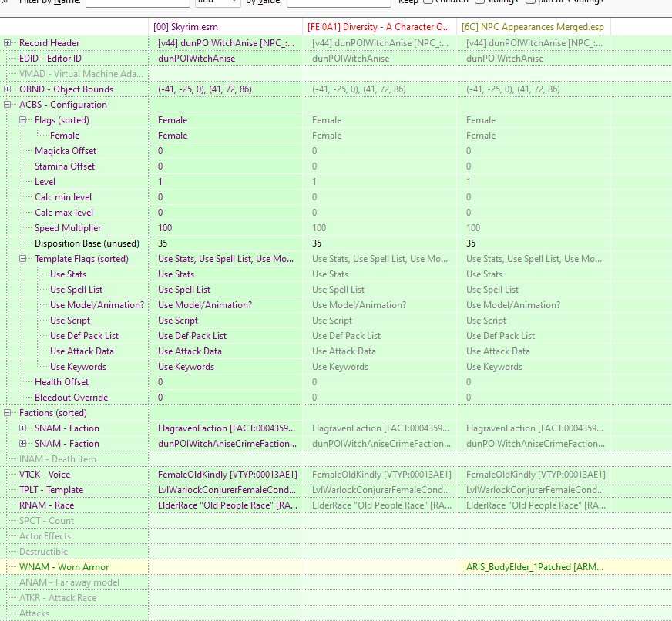Select the Use Attack Data tree label
The width and height of the screenshot is (672, 621).
[82, 351]
